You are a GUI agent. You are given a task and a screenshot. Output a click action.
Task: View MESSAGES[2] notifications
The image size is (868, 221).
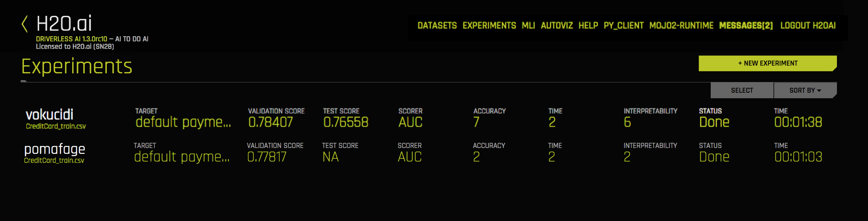click(746, 26)
